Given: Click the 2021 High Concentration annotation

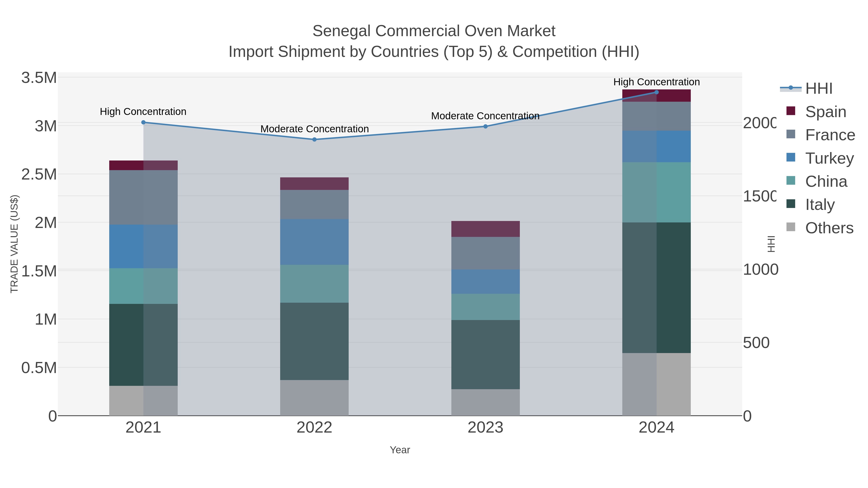Looking at the screenshot, I should coord(143,112).
